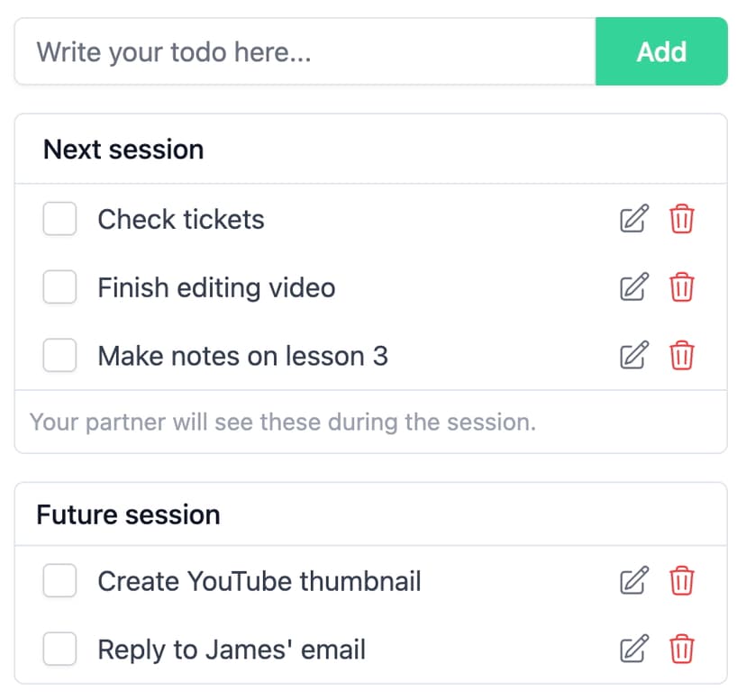Click the Next session heading
This screenshot has width=746, height=700.
pyautogui.click(x=123, y=150)
